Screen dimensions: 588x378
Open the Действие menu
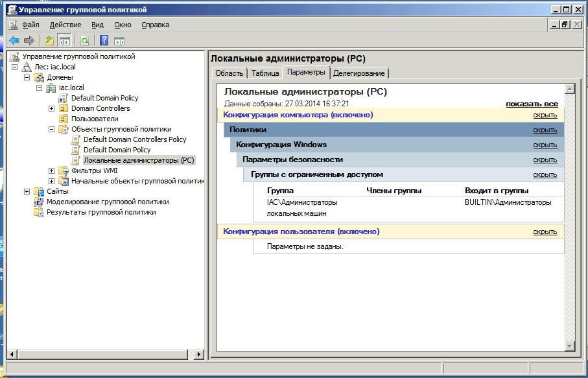coord(65,25)
